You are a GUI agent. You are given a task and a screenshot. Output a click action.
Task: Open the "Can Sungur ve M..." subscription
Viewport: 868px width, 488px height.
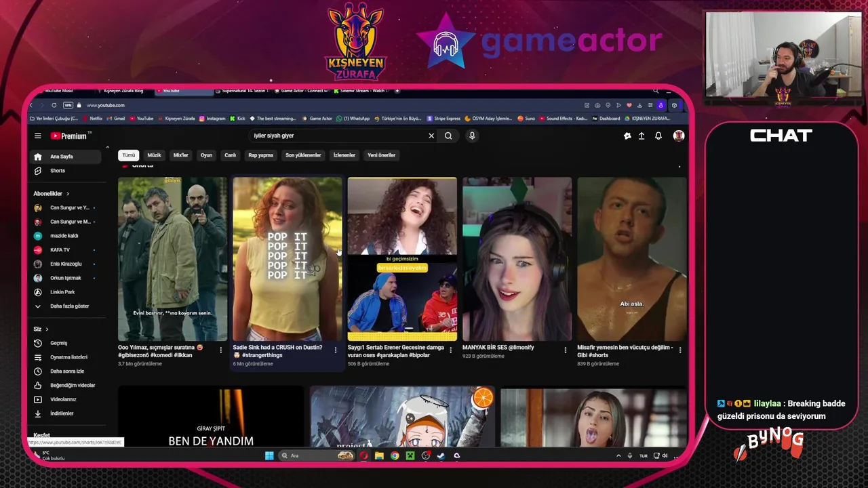[66, 222]
